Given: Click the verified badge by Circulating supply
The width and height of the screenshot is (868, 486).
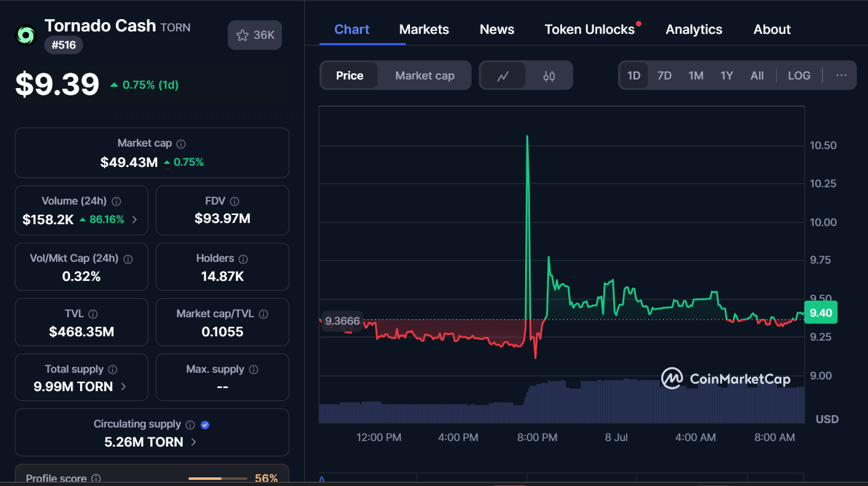Looking at the screenshot, I should point(206,424).
